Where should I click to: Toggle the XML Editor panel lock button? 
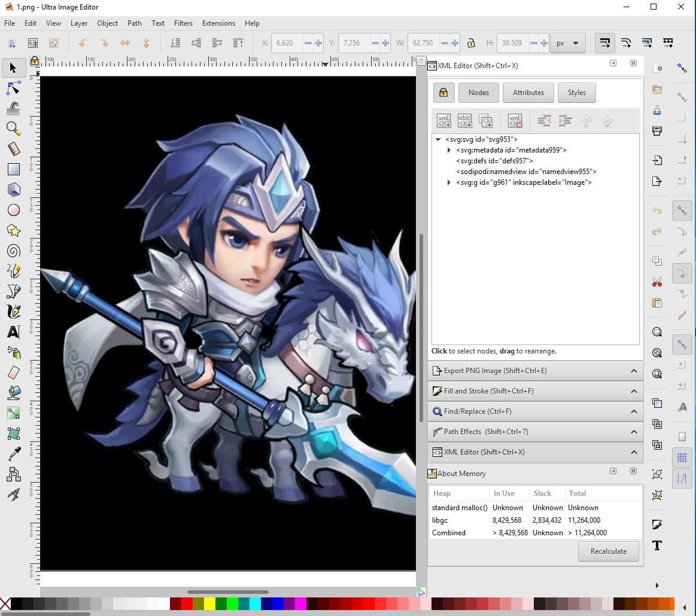[443, 93]
